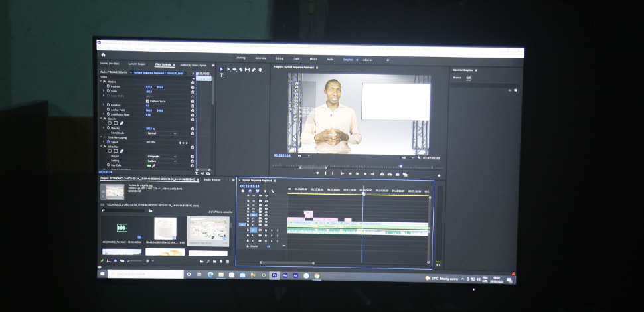Select the ZOOM0002 audio clip thumbnail

122,229
